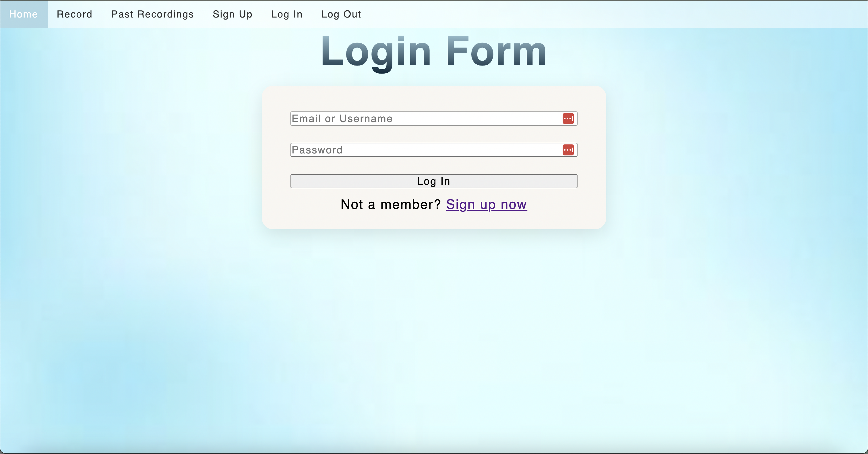Screen dimensions: 868x454
Task: Open Past Recordings from the navbar
Action: tap(153, 14)
